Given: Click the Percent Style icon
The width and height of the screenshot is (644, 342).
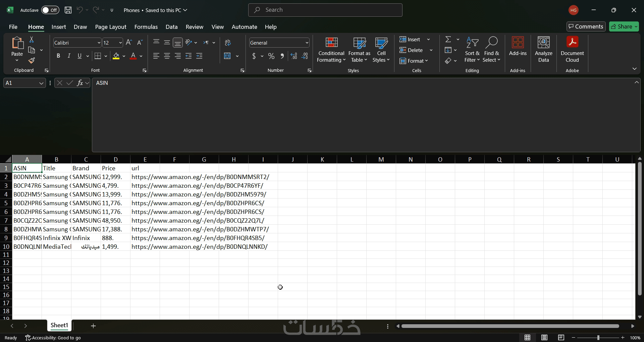Looking at the screenshot, I should [271, 56].
